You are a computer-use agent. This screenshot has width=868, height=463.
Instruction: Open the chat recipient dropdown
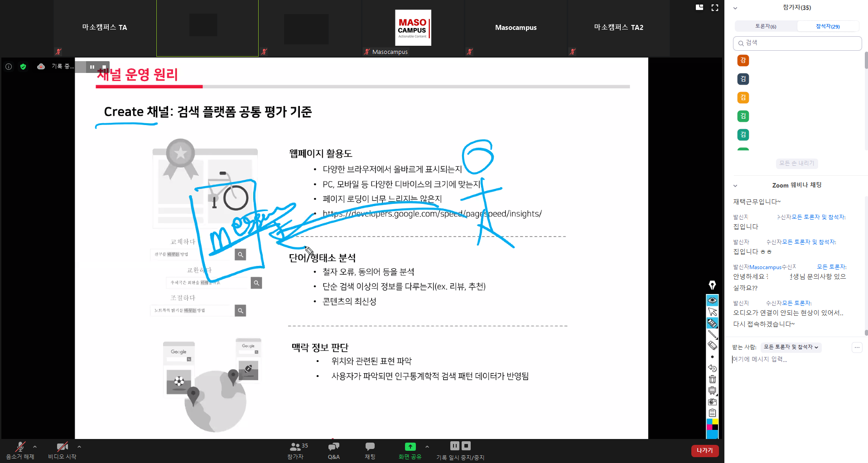tap(791, 347)
